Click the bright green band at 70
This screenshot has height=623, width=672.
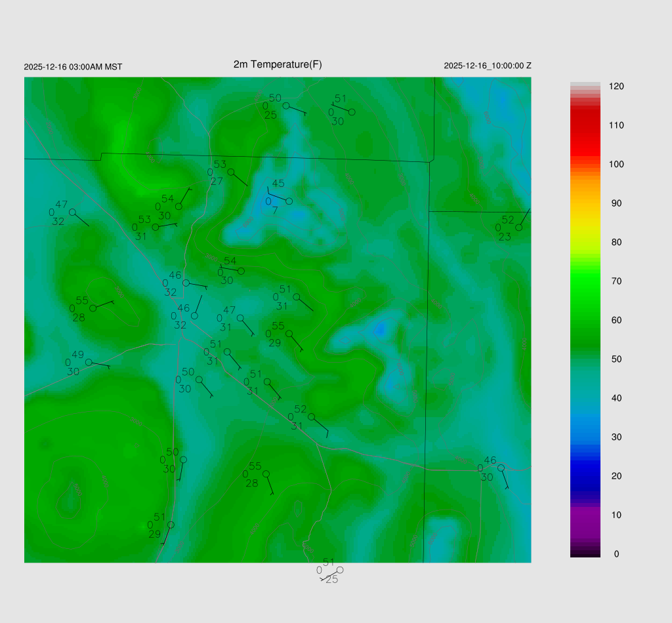point(585,281)
